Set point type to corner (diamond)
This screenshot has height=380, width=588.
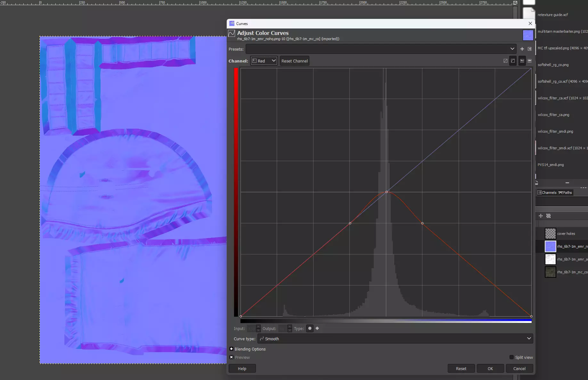(317, 328)
